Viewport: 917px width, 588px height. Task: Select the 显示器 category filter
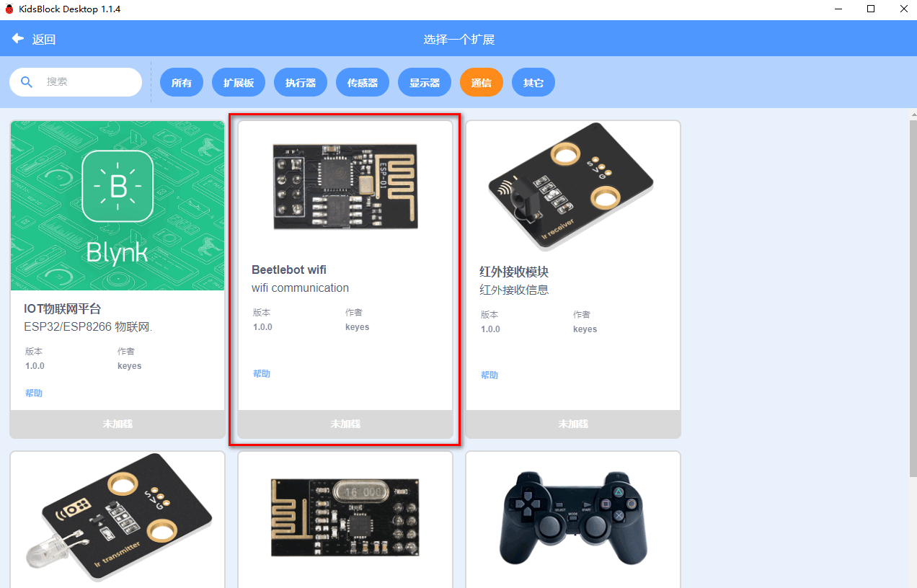[x=425, y=83]
